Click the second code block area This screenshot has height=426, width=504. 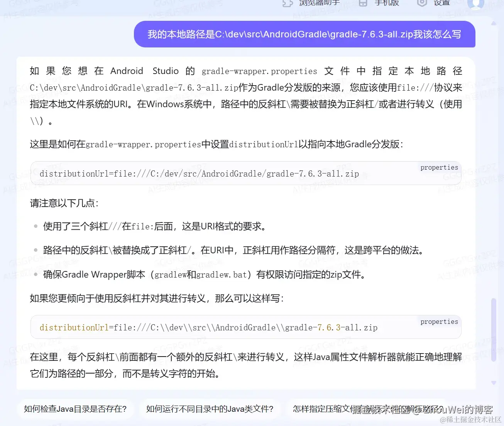(x=246, y=327)
